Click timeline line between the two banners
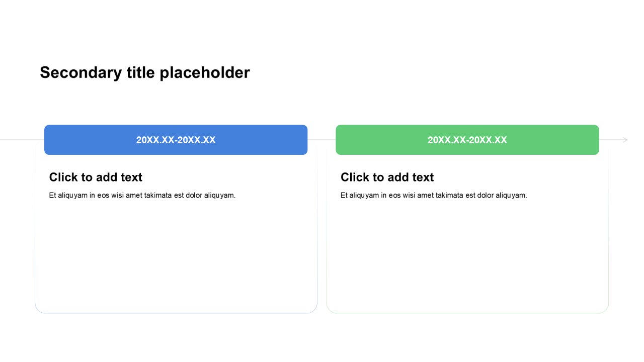 [321, 140]
